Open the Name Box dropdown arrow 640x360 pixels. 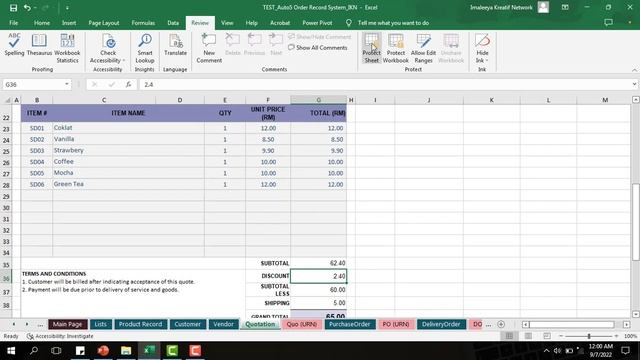point(67,84)
